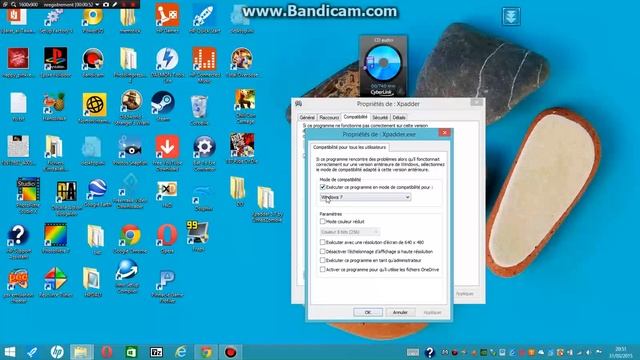
Task: Open the Windows 7 compatibility mode dropdown
Action: (x=365, y=197)
